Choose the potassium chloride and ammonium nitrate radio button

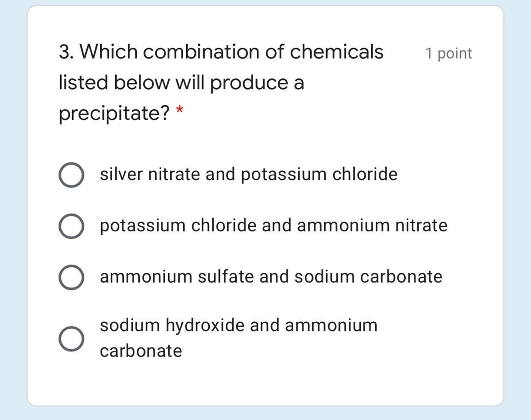[x=71, y=226]
